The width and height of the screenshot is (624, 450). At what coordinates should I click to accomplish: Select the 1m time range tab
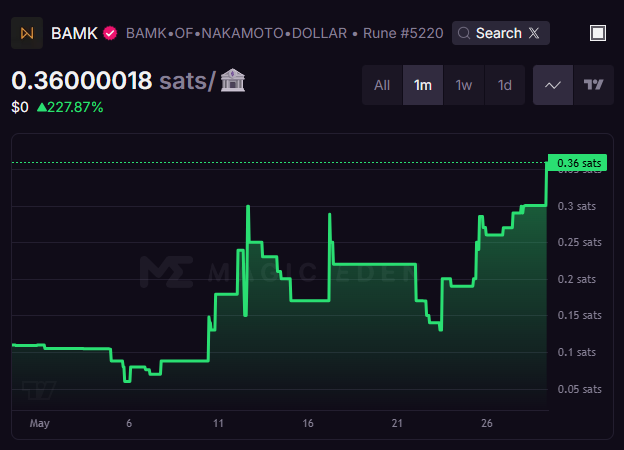[x=423, y=85]
